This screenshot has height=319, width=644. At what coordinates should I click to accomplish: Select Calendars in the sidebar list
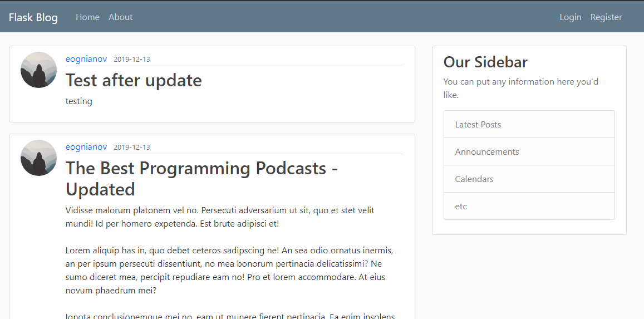click(x=474, y=179)
